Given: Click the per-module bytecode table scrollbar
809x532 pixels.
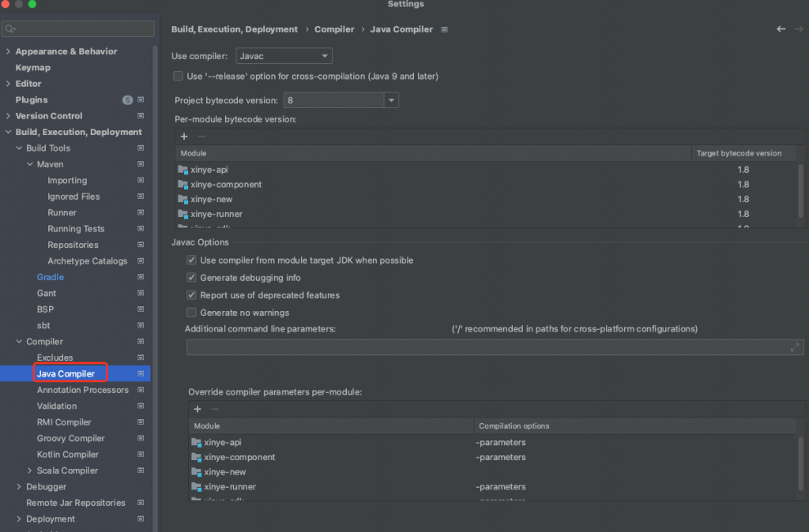Looking at the screenshot, I should coord(800,185).
